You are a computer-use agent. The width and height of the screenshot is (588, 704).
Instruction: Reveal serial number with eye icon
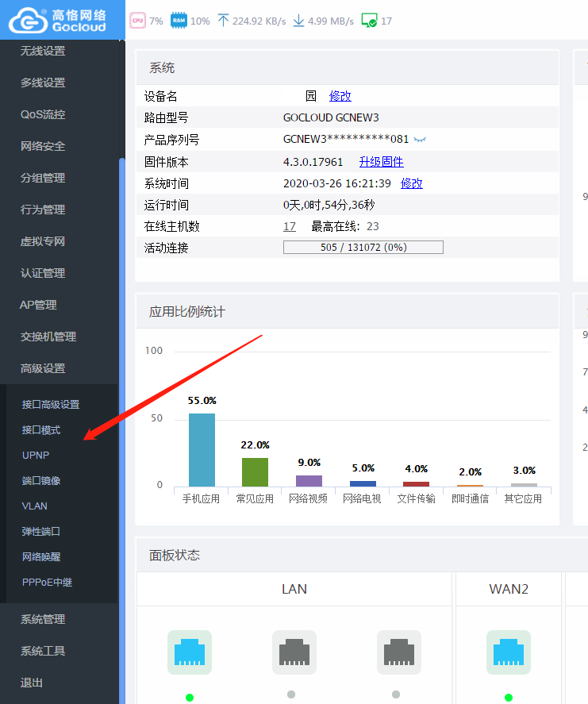pos(420,140)
